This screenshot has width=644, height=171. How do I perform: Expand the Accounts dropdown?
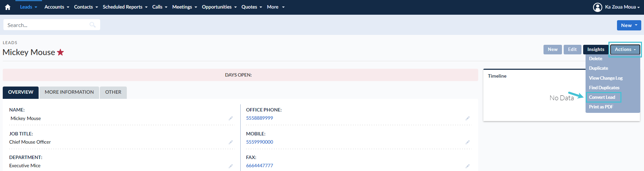click(x=57, y=7)
